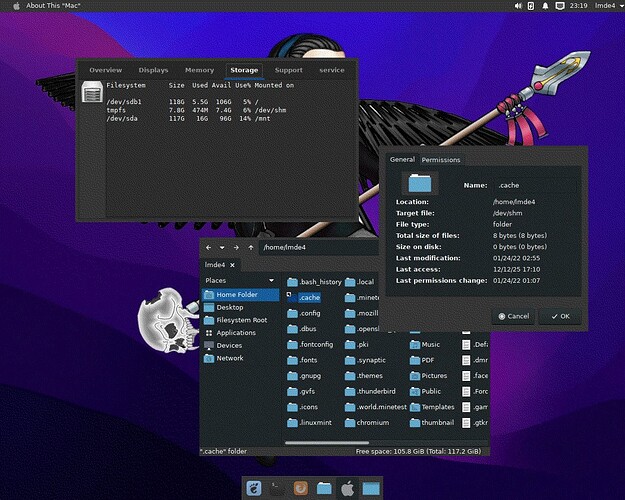The width and height of the screenshot is (625, 500).
Task: Click the folder icon button in properties dialog
Action: (420, 183)
